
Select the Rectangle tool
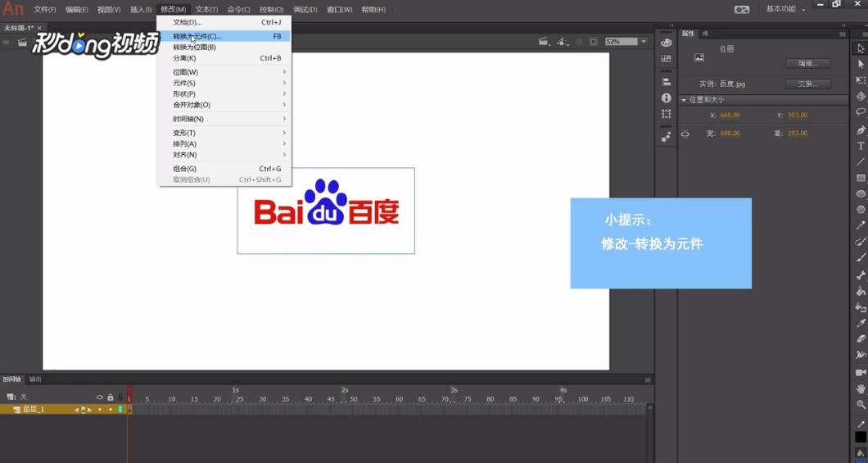pyautogui.click(x=861, y=178)
